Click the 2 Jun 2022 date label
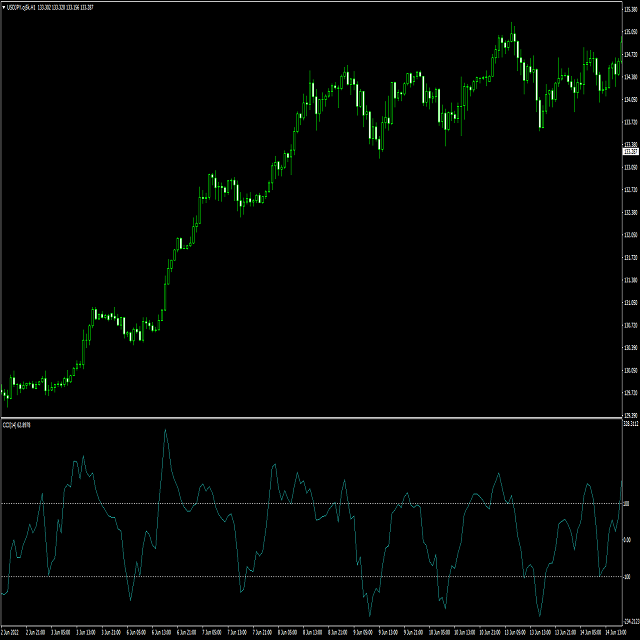Image resolution: width=640 pixels, height=640 pixels. (10, 632)
